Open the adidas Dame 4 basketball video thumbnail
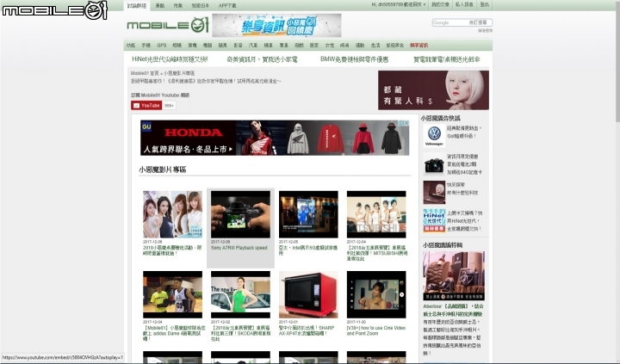Viewport: 620px width, 364px height. point(172,295)
